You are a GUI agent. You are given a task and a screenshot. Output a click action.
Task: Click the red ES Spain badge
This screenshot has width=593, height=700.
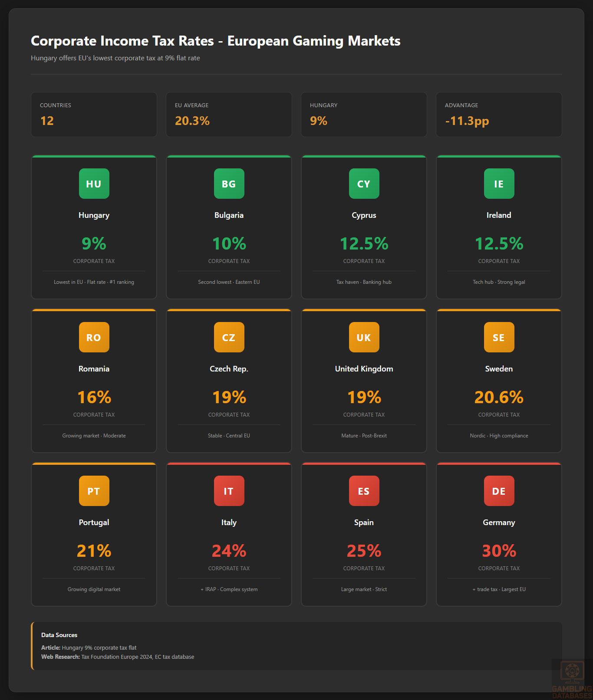pos(364,491)
